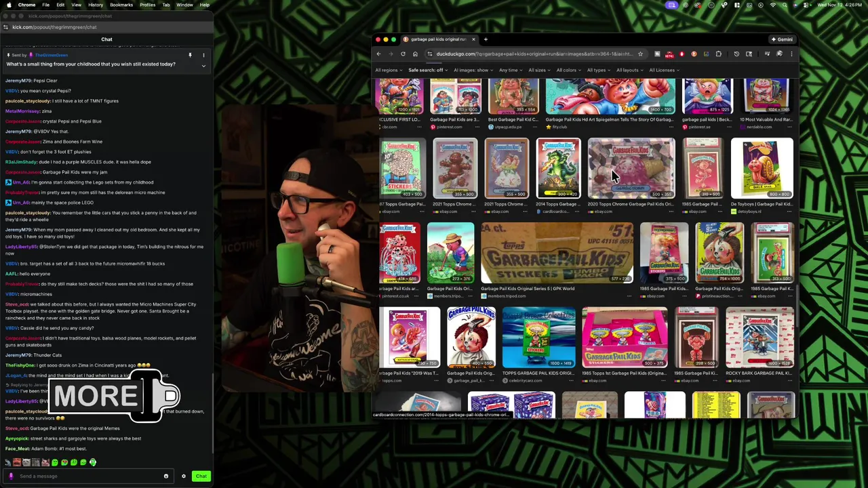868x488 pixels.
Task: Open the Gemini button in the tab strip
Action: 781,39
